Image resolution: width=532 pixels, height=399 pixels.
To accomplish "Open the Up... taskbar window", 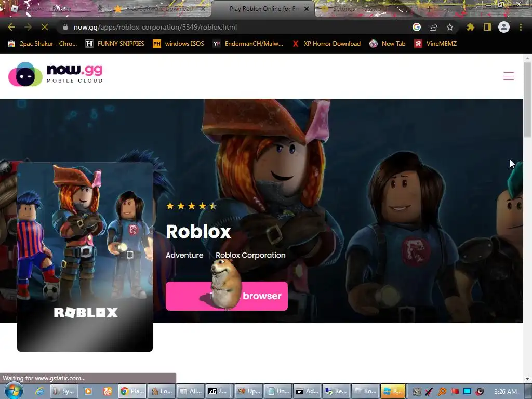I will pyautogui.click(x=249, y=391).
